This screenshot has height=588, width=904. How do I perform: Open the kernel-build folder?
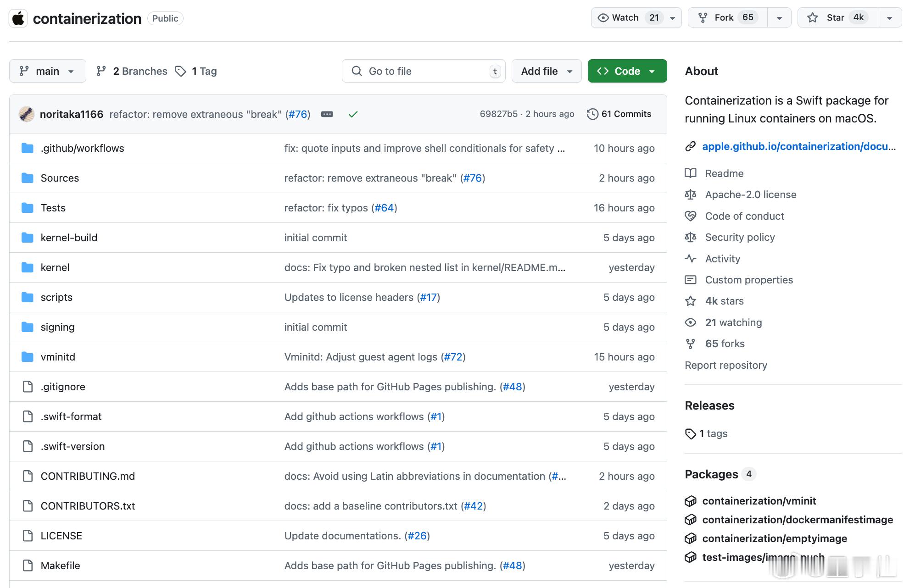coord(69,238)
